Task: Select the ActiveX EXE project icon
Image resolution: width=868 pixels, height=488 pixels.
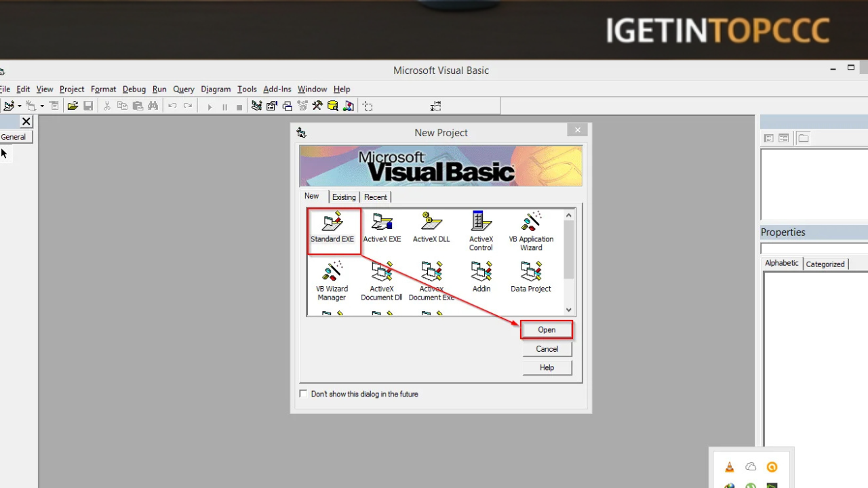Action: [x=382, y=228]
